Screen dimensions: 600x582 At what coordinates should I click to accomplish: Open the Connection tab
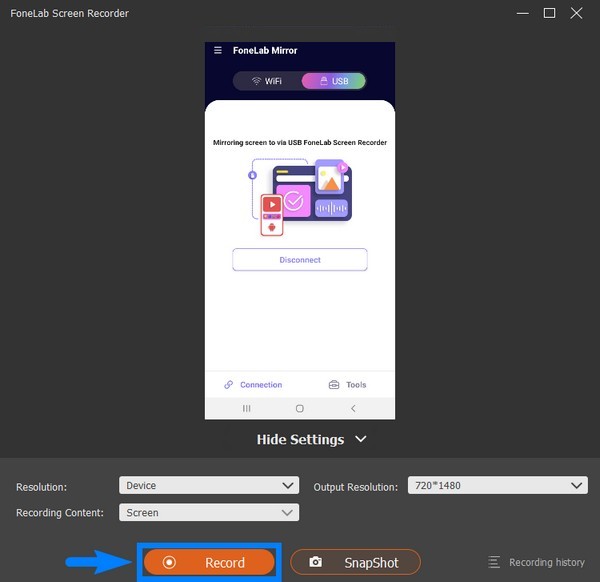(253, 385)
